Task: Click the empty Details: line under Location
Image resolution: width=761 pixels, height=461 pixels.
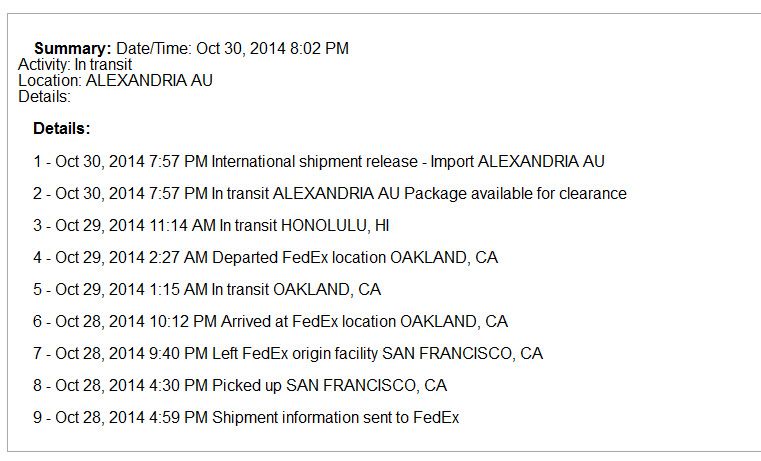Action: (x=45, y=97)
